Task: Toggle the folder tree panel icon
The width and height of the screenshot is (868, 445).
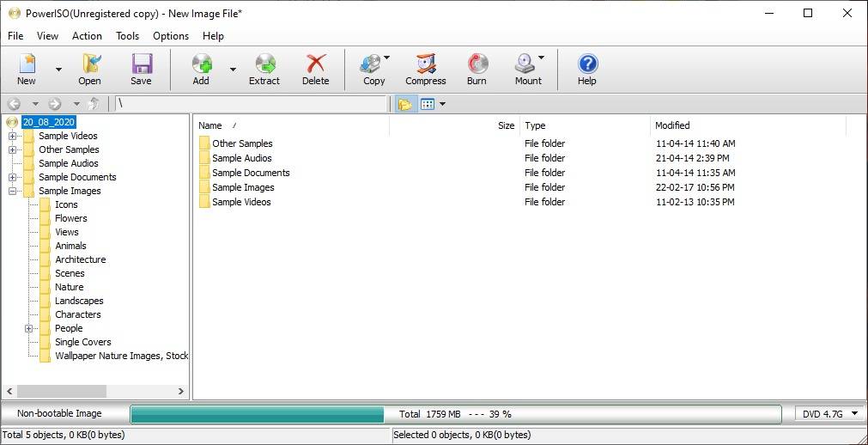Action: [405, 104]
